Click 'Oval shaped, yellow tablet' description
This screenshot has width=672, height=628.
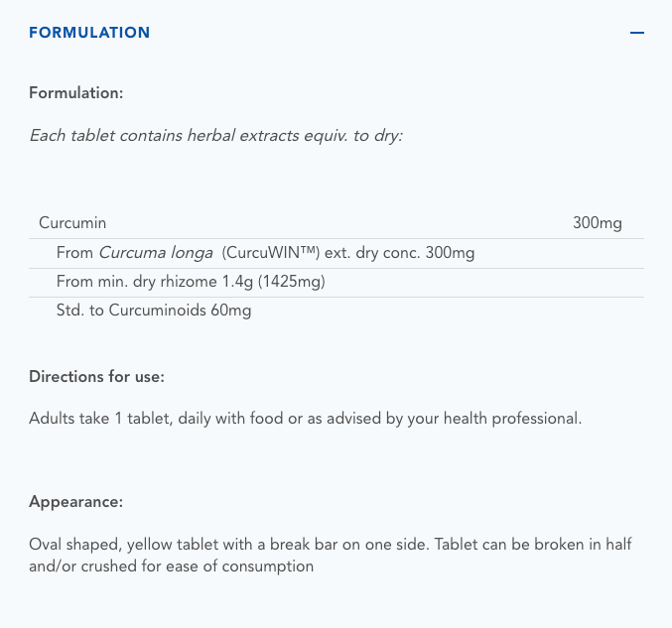pos(124,545)
